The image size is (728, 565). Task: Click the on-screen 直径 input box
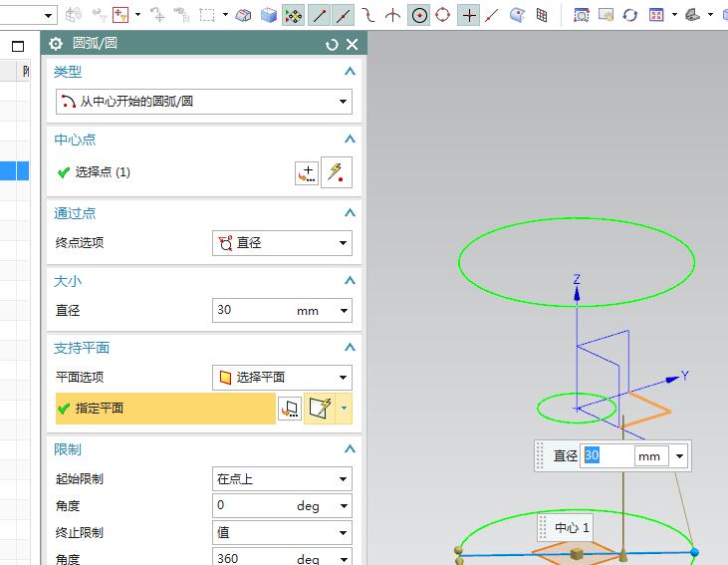(608, 455)
